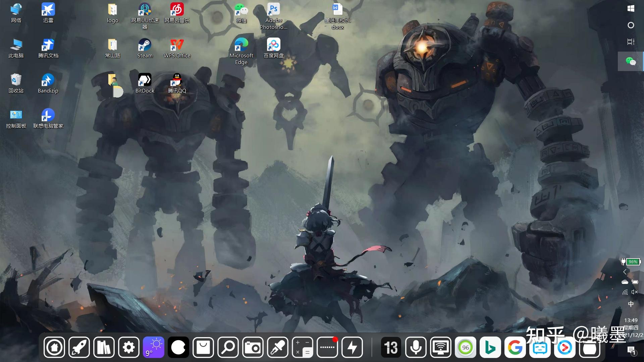Click the dotted-line icon with red badge
This screenshot has width=644, height=362.
click(x=327, y=347)
